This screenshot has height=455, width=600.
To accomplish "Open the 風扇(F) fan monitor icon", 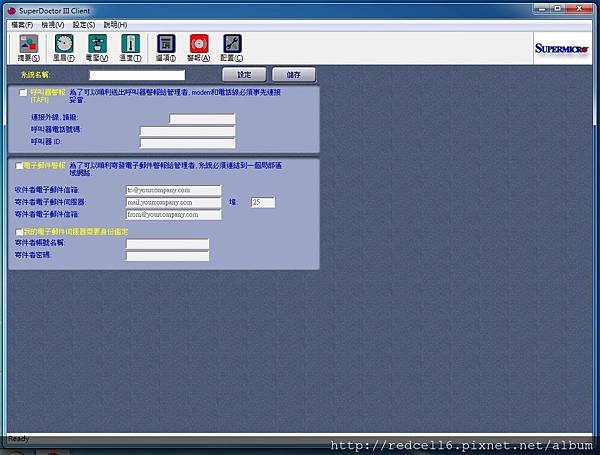I will (64, 48).
